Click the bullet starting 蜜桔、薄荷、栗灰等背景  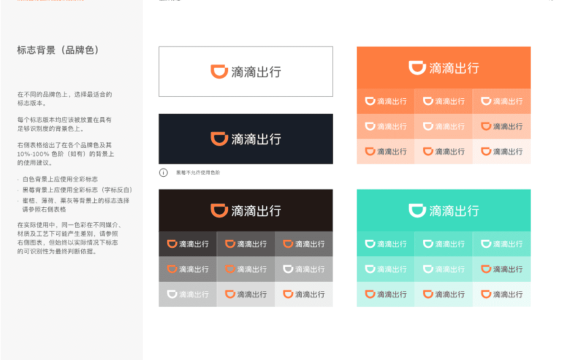(x=76, y=205)
